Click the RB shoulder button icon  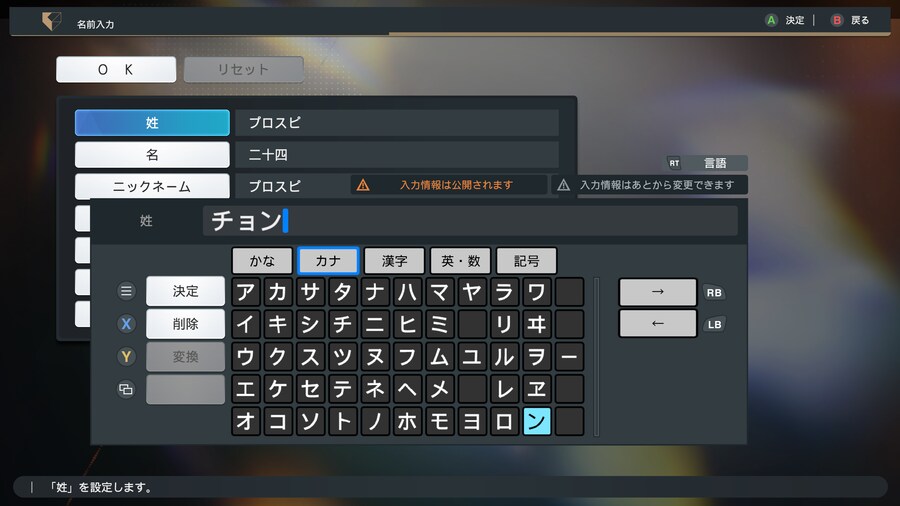tap(714, 293)
